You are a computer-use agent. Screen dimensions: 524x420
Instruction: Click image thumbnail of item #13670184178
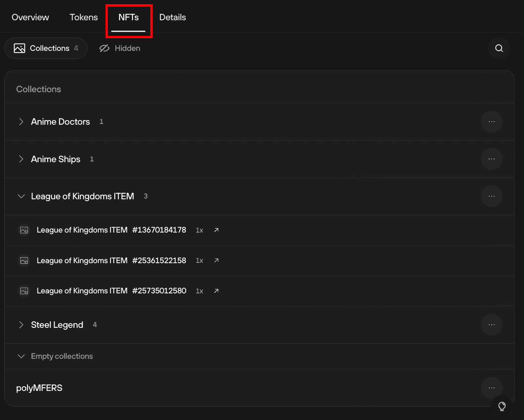click(24, 230)
